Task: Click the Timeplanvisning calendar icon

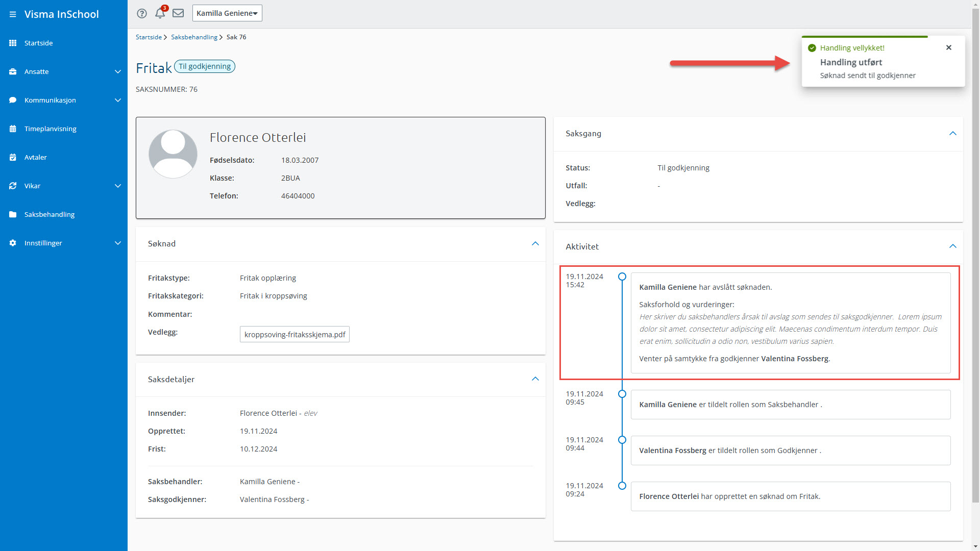Action: pos(13,129)
